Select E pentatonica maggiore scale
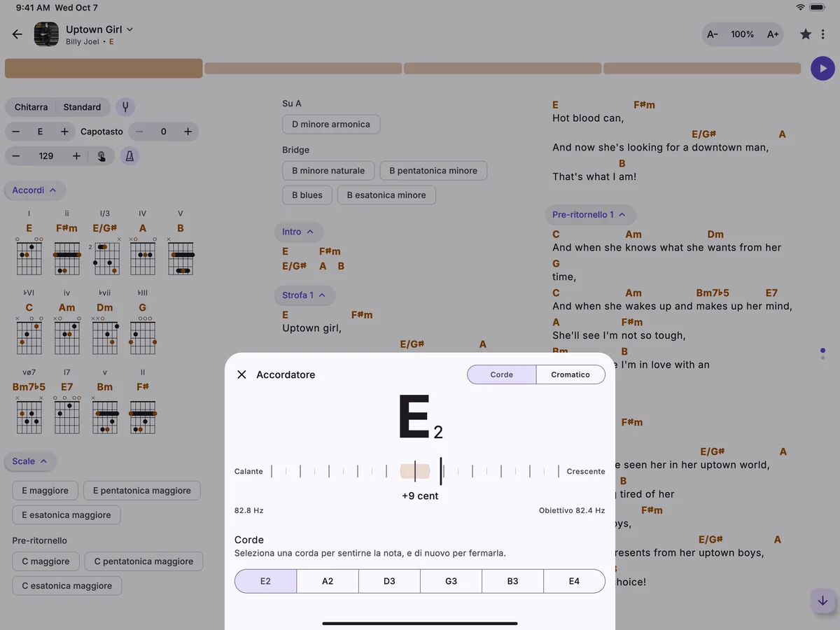The image size is (840, 630). (x=141, y=491)
